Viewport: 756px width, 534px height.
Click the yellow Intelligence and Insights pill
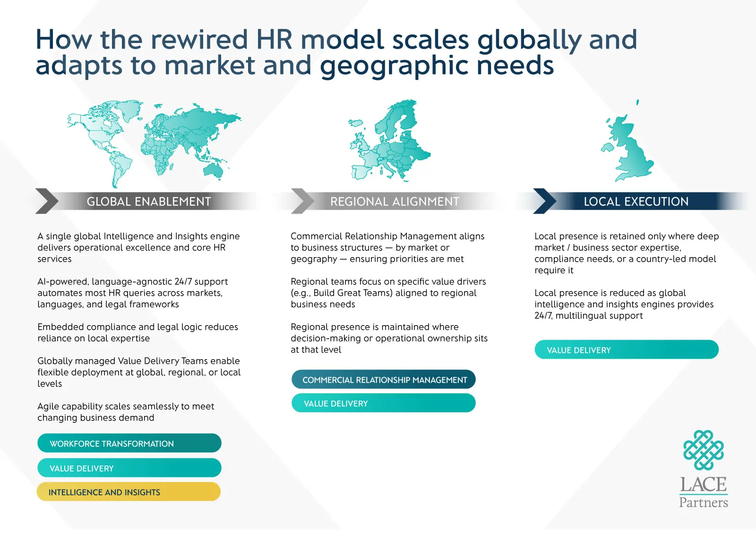tap(129, 492)
